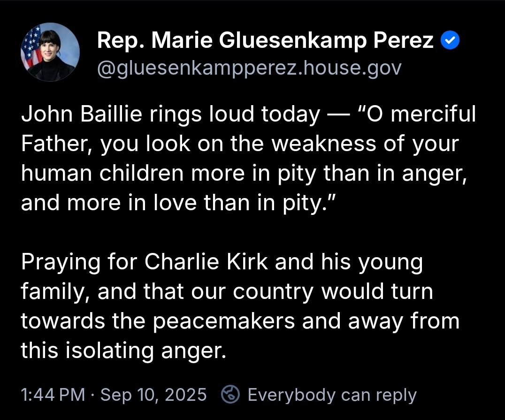Click the 1:44 PM timestamp
Screen dimensions: 505x420
pyautogui.click(x=53, y=395)
